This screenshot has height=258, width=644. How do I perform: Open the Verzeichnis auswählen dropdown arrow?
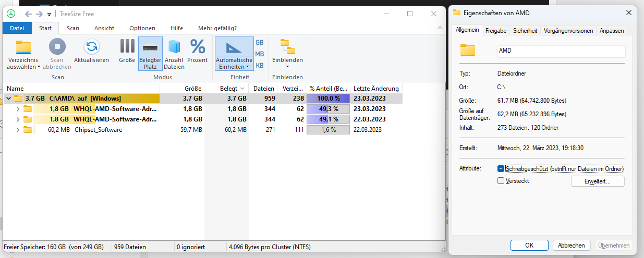click(39, 67)
